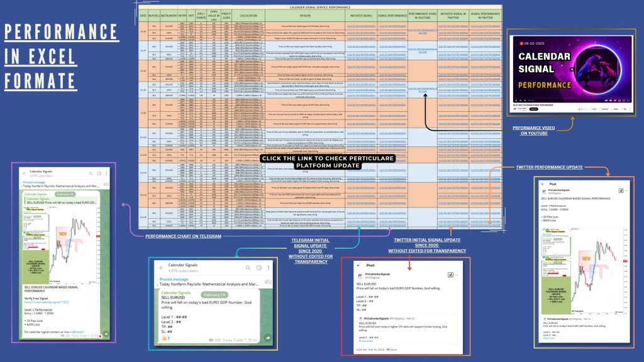Open more options dots on bottom-center Twitter post

pos(457,275)
